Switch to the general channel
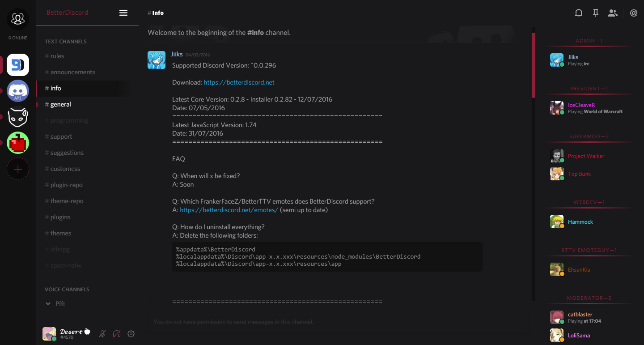Image resolution: width=644 pixels, height=345 pixels. point(87,104)
